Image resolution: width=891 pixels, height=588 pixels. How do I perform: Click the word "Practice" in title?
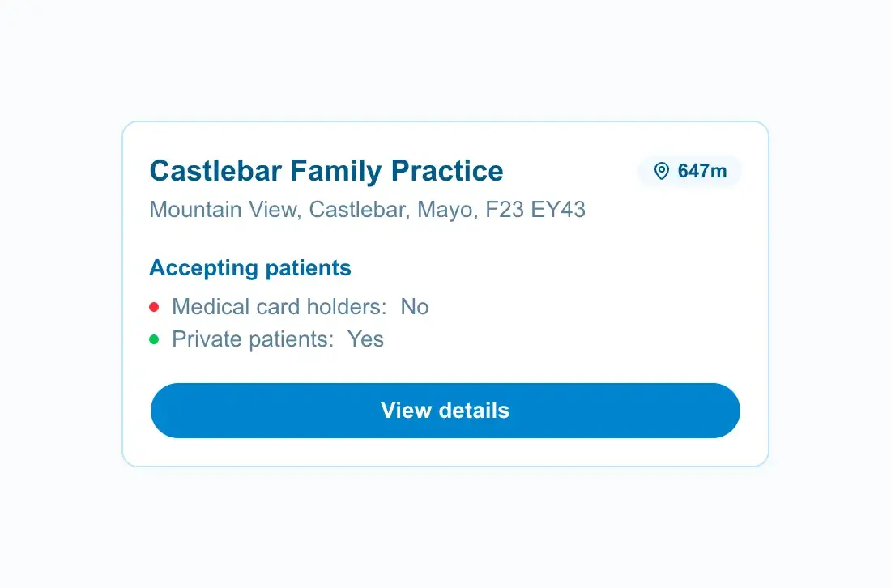tap(447, 171)
